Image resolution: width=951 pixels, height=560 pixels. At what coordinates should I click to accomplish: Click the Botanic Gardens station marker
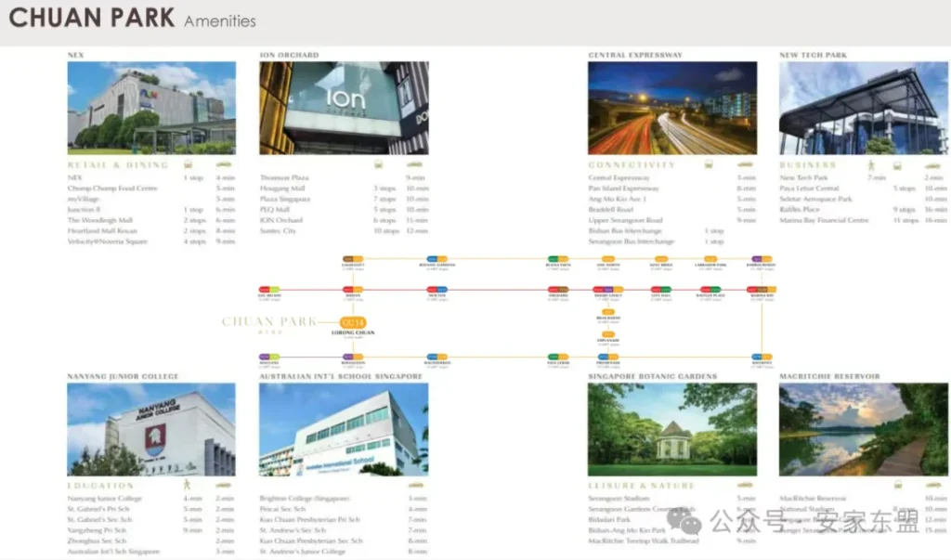(437, 259)
